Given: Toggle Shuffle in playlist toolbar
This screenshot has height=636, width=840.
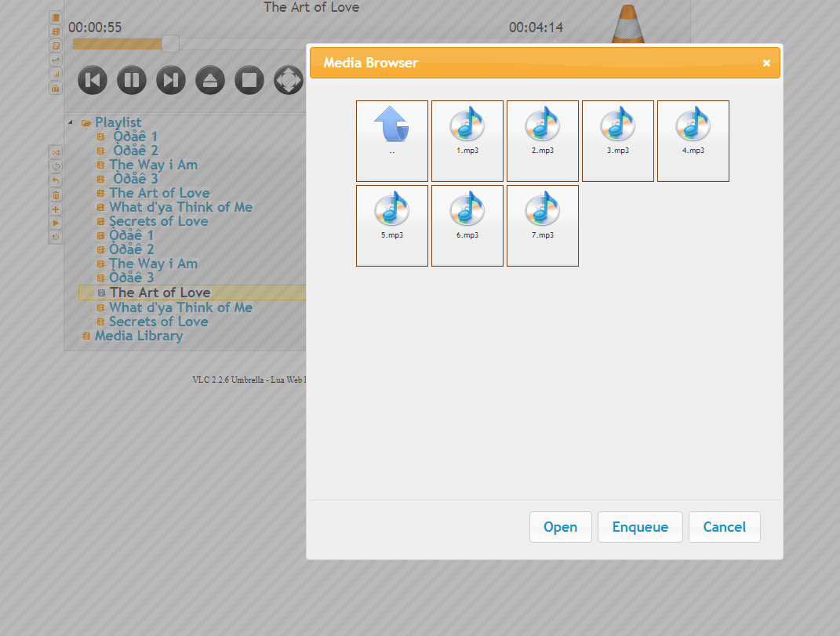Looking at the screenshot, I should tap(56, 153).
